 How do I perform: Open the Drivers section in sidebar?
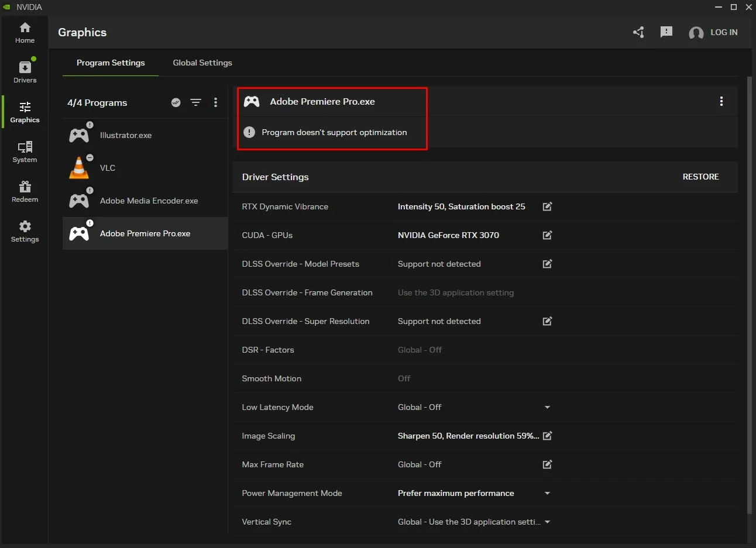click(25, 73)
